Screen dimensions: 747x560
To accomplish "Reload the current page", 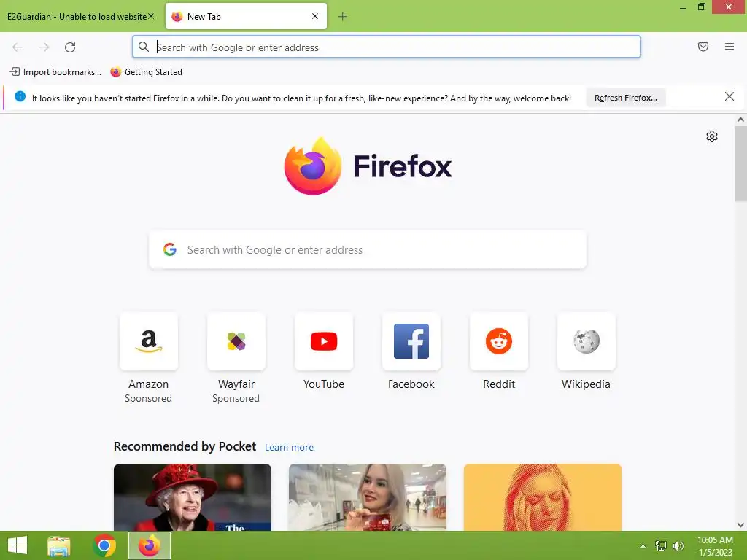I will click(x=70, y=47).
